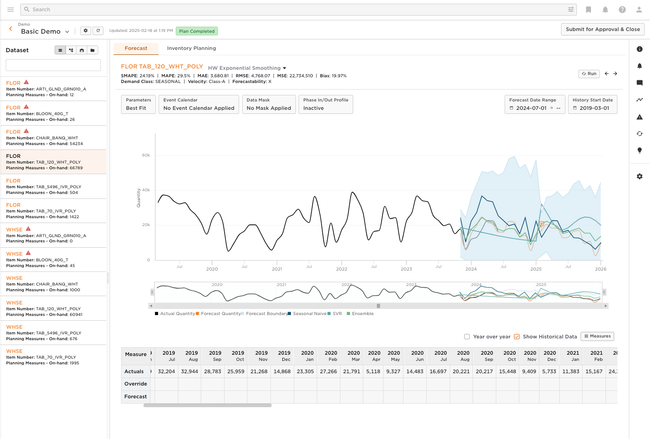Image resolution: width=650 pixels, height=439 pixels.
Task: Click the info icon in right sidebar
Action: [640, 49]
